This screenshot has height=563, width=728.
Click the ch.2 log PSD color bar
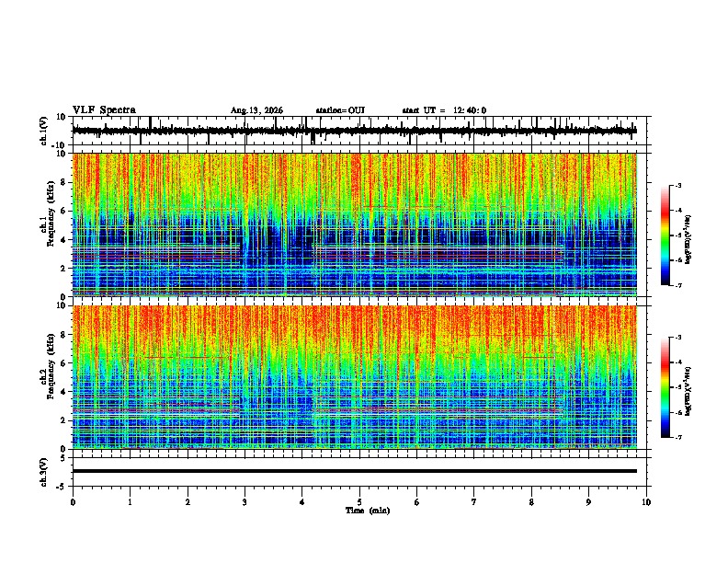(665, 387)
